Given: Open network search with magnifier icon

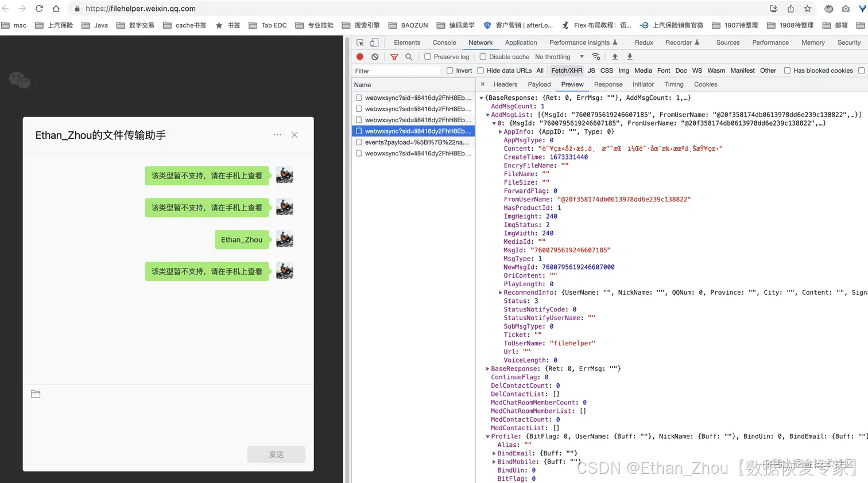Looking at the screenshot, I should 409,57.
